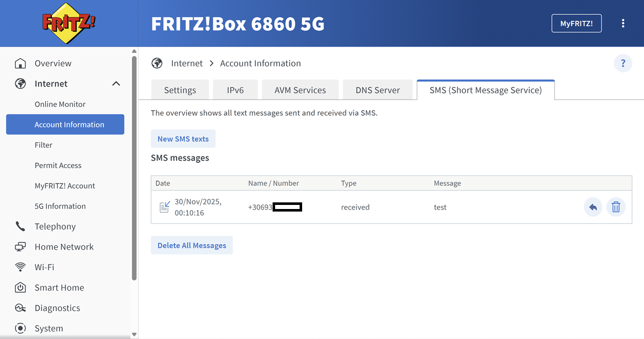Click the New SMS texts button
The image size is (644, 339).
pyautogui.click(x=183, y=138)
